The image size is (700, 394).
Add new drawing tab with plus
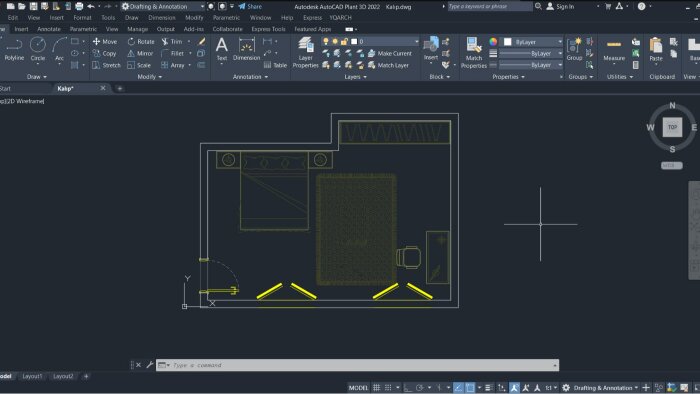click(119, 88)
